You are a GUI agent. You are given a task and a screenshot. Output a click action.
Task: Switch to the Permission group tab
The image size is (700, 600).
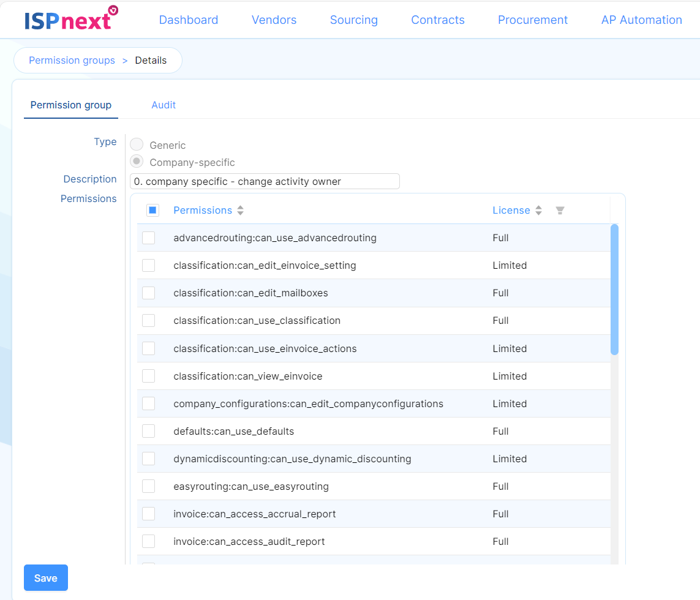[x=71, y=105]
